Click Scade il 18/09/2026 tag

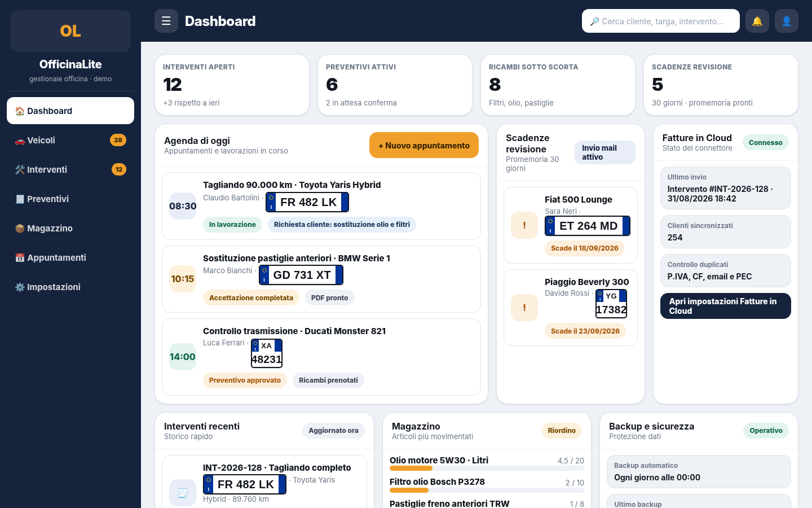click(585, 248)
